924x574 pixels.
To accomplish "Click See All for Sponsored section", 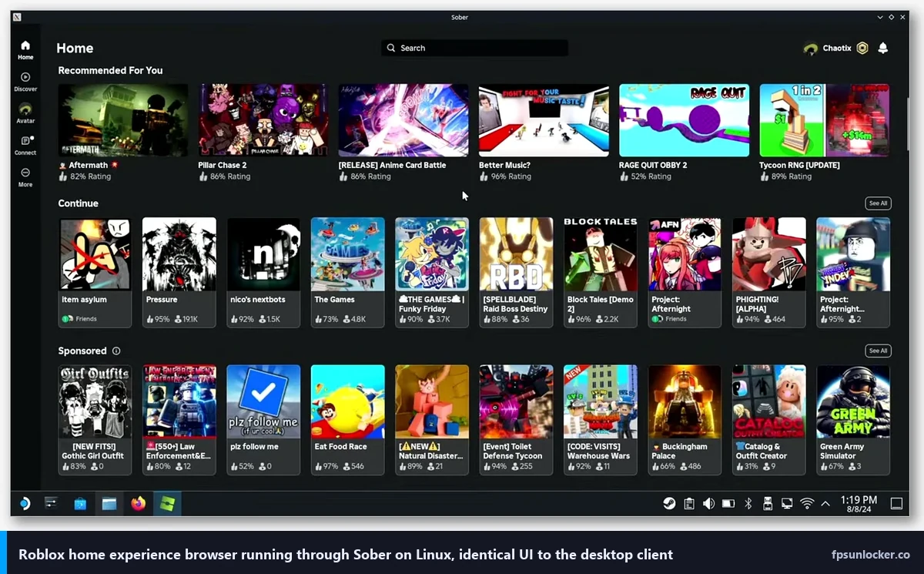I will [x=878, y=351].
